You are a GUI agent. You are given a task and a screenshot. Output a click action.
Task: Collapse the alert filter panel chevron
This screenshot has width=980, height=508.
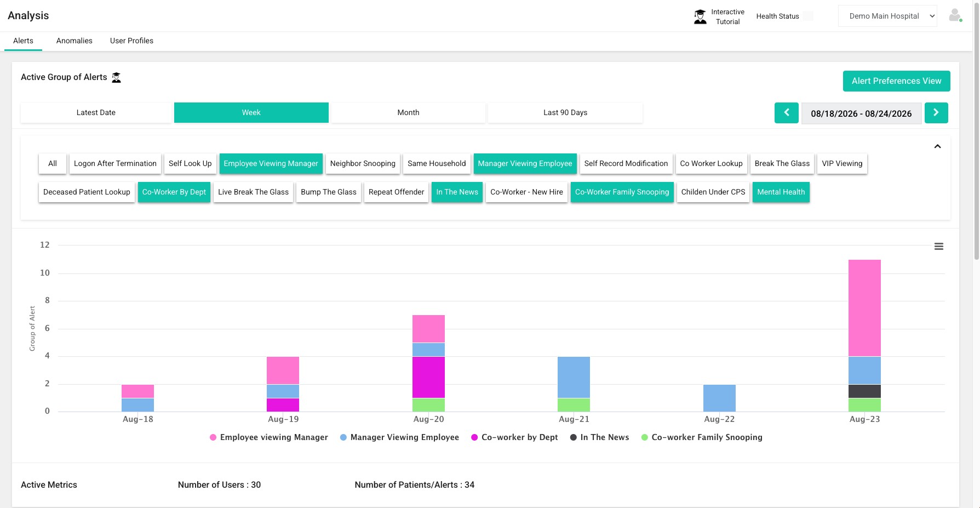tap(937, 146)
